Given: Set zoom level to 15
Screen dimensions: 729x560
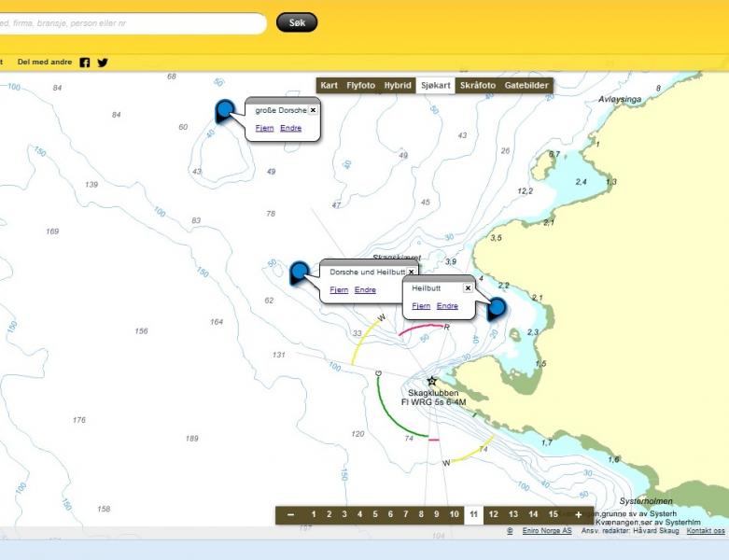Looking at the screenshot, I should tap(554, 514).
